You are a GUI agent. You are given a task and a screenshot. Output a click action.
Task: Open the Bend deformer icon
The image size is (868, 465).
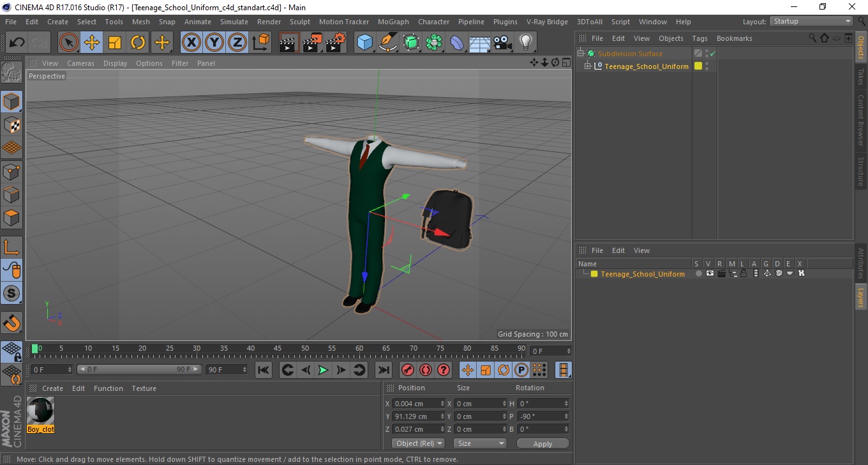point(457,43)
